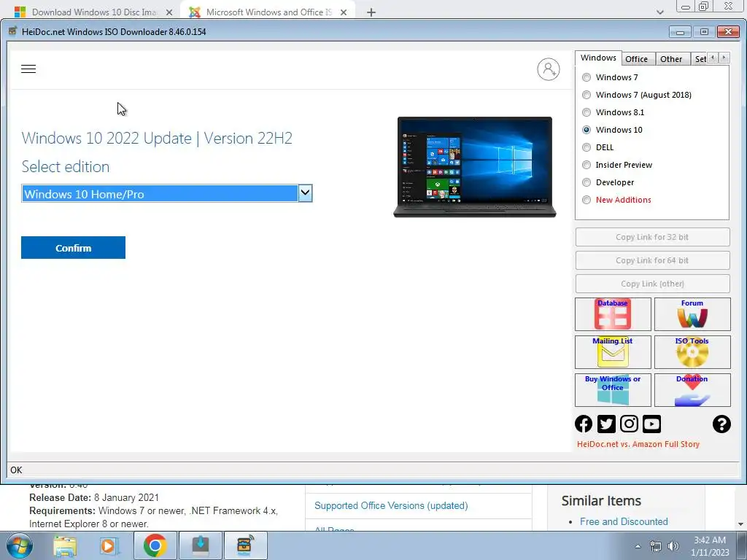
Task: Open Windows Media Player from taskbar
Action: click(109, 545)
